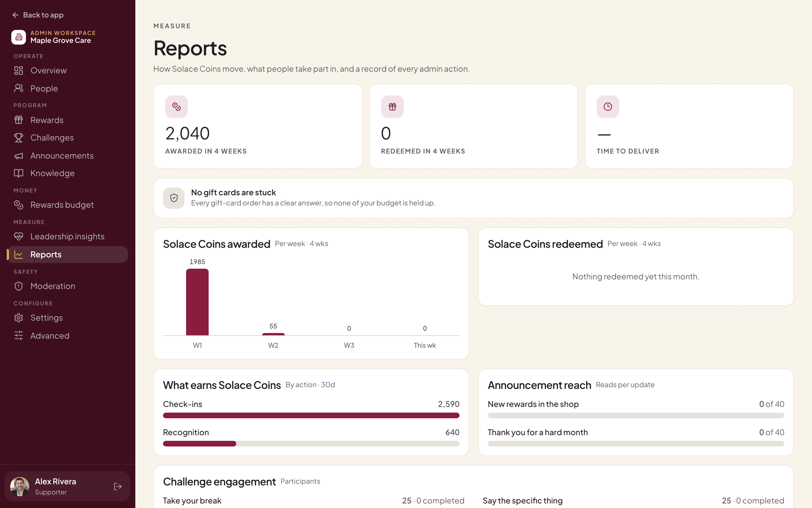Click 'No gift cards are stuck' heading
The height and width of the screenshot is (508, 812).
pyautogui.click(x=233, y=192)
